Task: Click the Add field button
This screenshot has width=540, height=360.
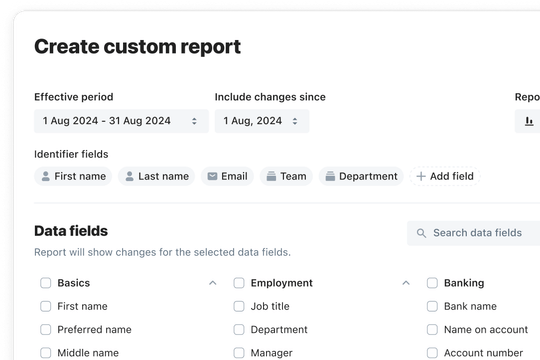Action: [445, 176]
